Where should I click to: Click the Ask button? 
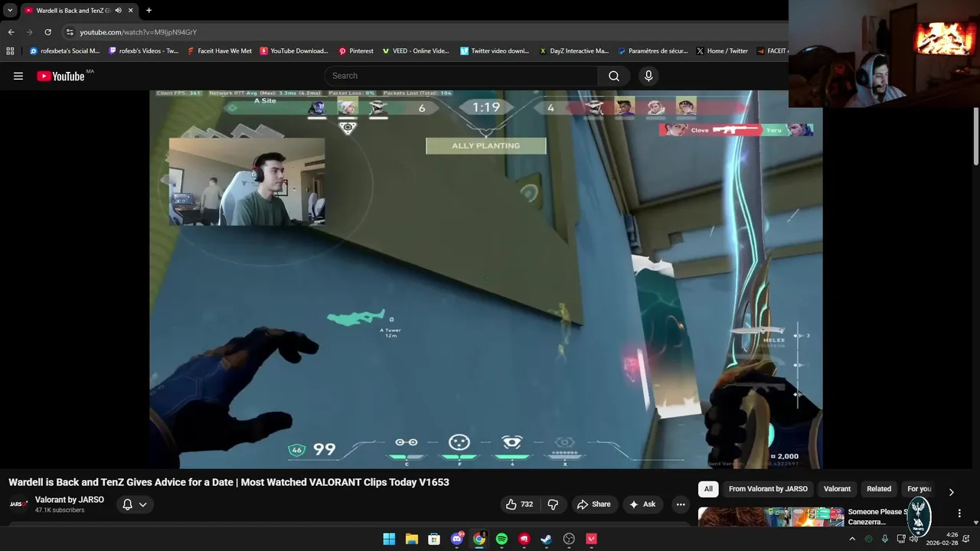coord(642,504)
